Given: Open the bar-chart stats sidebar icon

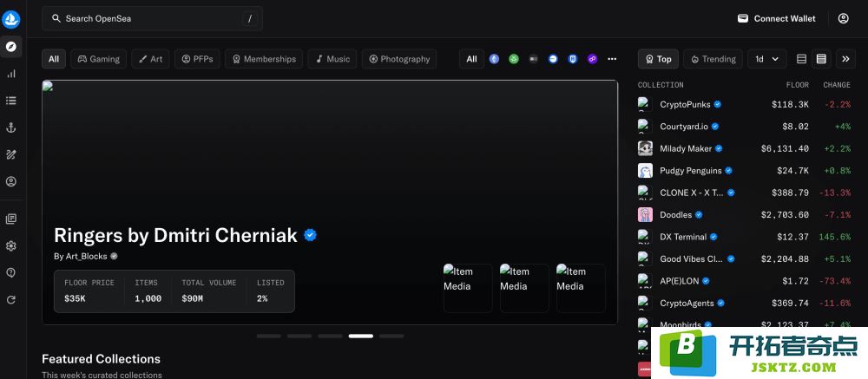Looking at the screenshot, I should 11,74.
